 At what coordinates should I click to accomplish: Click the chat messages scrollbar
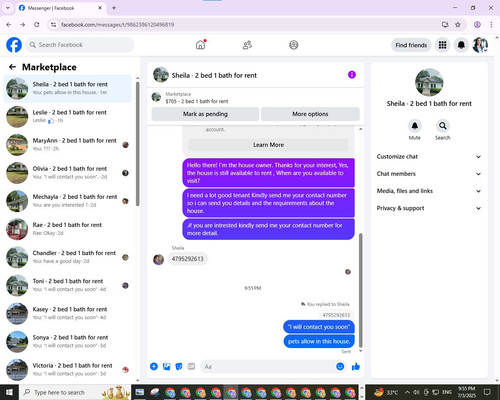[360, 290]
